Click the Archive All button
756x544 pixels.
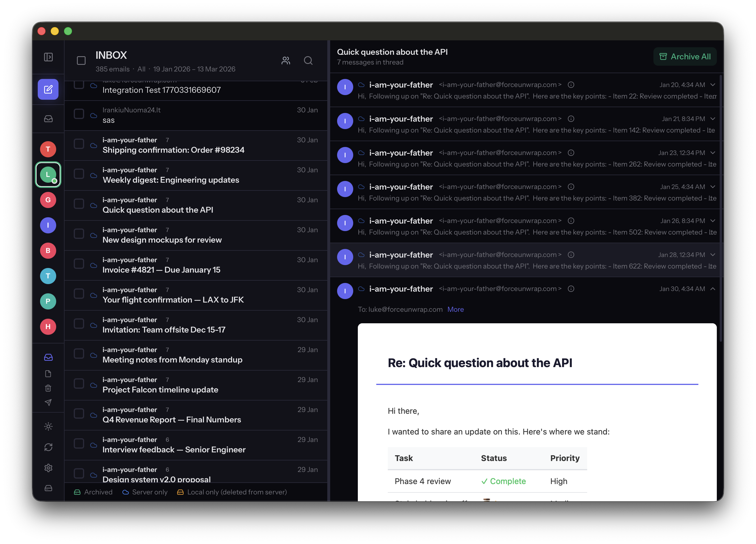(x=685, y=56)
